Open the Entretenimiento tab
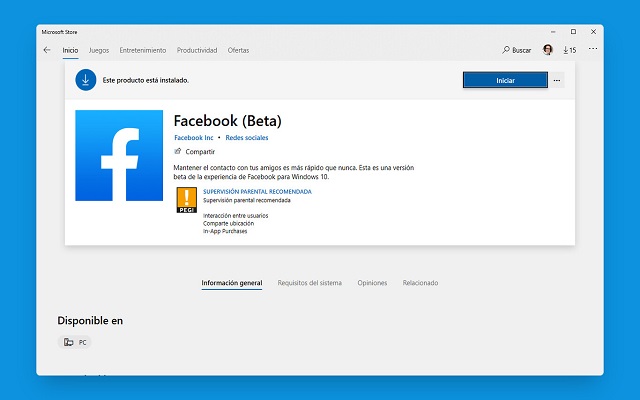 coord(142,50)
